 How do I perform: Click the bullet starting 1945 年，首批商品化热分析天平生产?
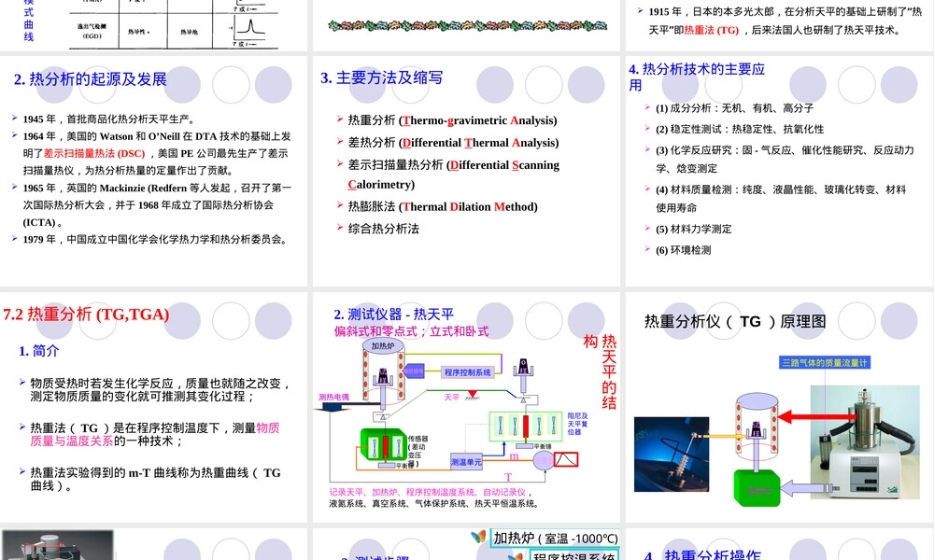pyautogui.click(x=108, y=119)
